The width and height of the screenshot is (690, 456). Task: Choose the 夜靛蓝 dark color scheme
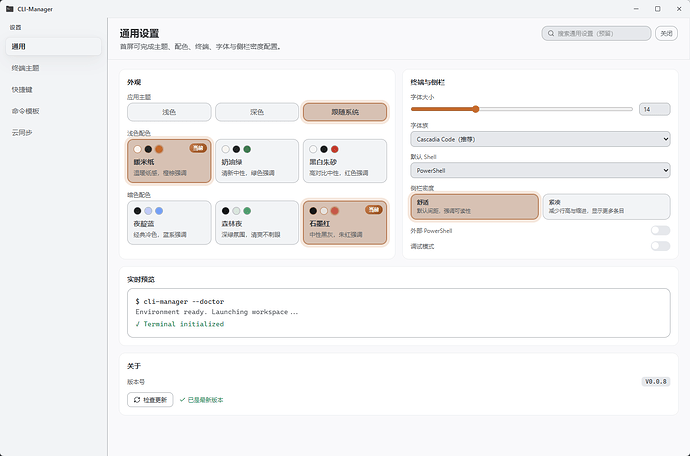(x=169, y=223)
